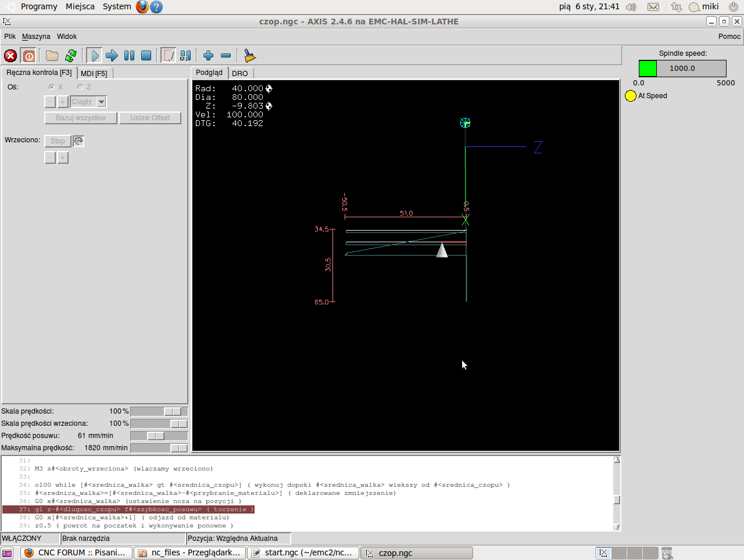Viewport: 744px width, 560px height.
Task: Increase spindle speed with plus button
Action: [63, 158]
